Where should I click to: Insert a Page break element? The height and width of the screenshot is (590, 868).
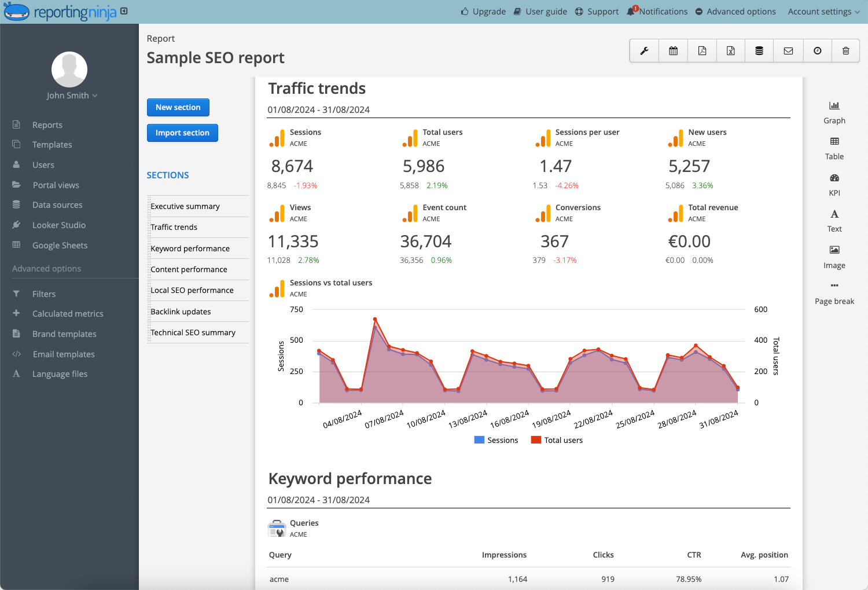pyautogui.click(x=834, y=292)
